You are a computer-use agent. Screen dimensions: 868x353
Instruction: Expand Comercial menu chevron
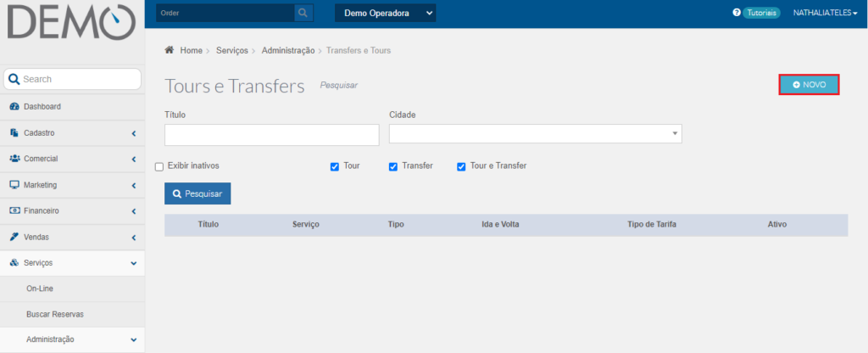(x=133, y=160)
